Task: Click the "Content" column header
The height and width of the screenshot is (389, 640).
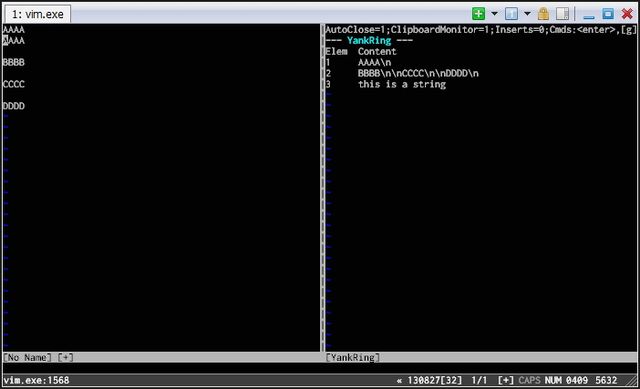Action: [377, 51]
